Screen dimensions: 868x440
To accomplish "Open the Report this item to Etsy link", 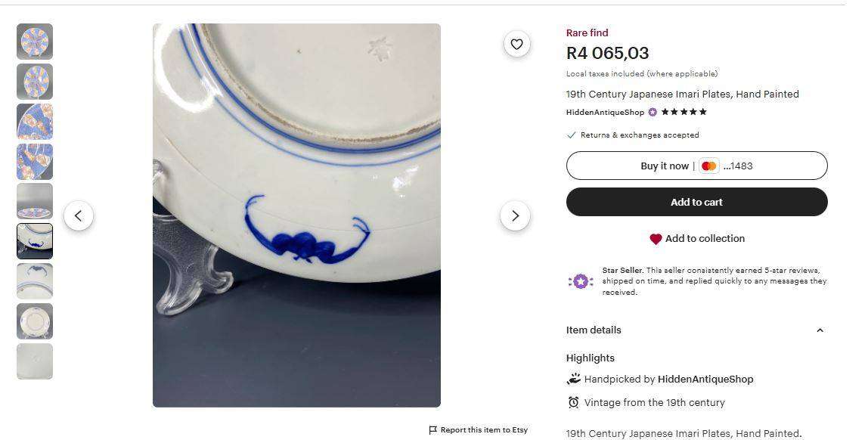I will (x=484, y=430).
